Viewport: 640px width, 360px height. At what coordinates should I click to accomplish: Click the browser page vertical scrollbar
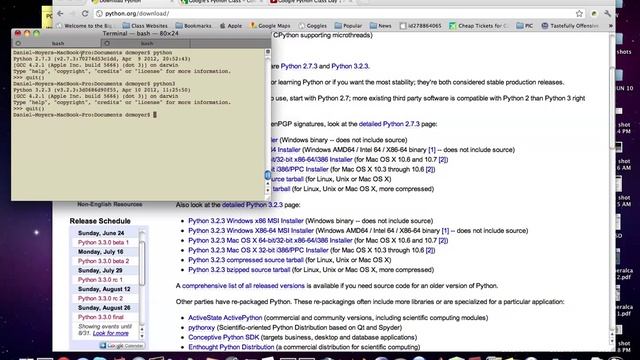coord(612,108)
